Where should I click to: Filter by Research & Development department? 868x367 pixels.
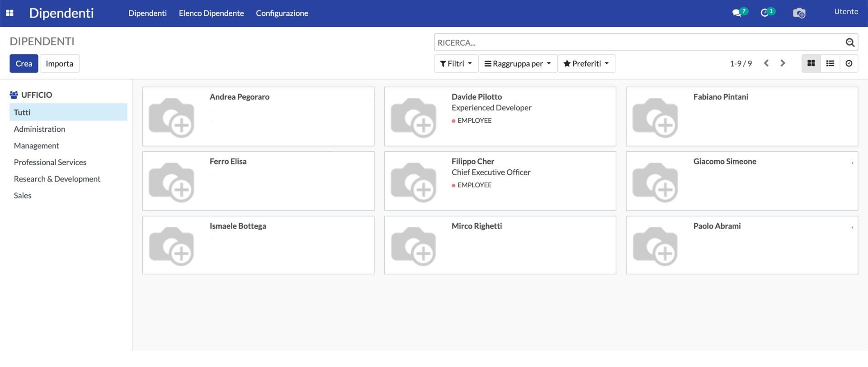click(x=57, y=179)
